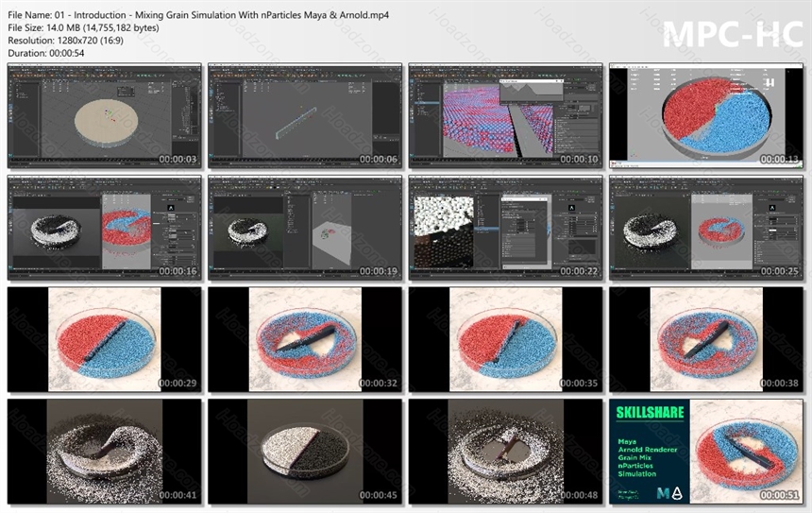Image resolution: width=812 pixels, height=513 pixels.
Task: Open the Skillshare title frame stamped 00:00:51
Action: 706,452
